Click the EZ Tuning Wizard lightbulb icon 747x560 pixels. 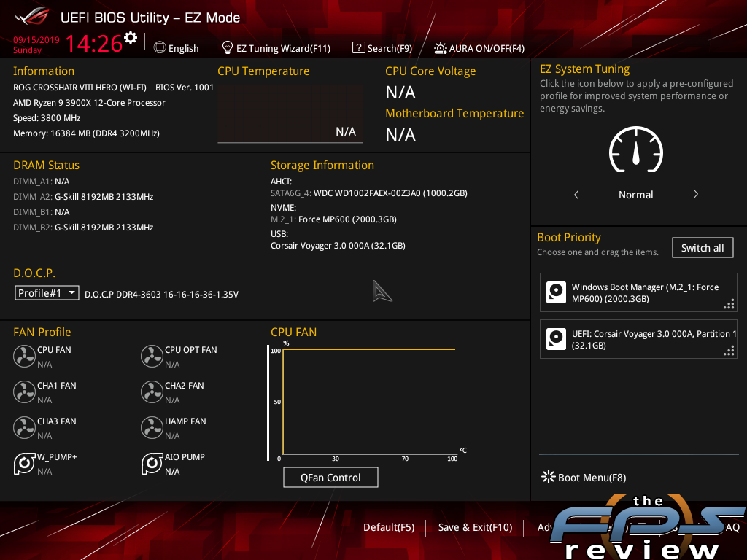[228, 47]
